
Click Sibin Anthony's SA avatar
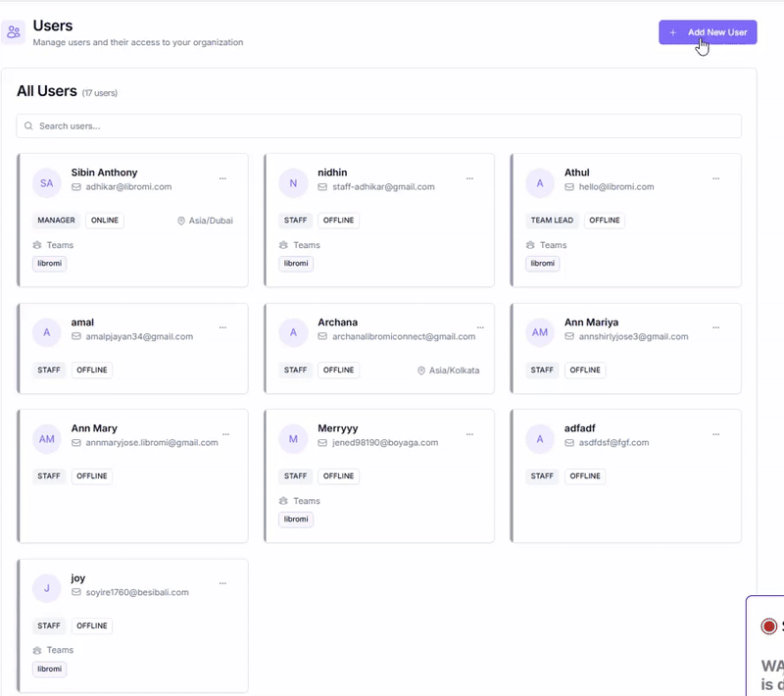46,182
